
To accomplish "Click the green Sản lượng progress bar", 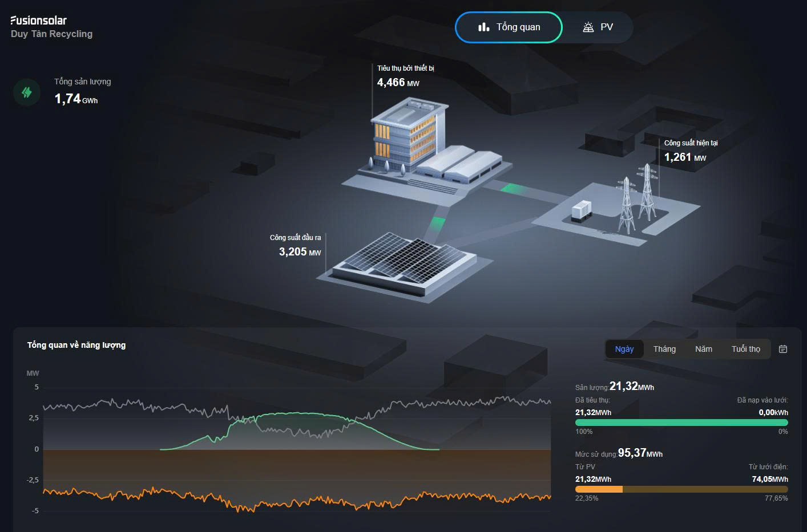I will (x=681, y=423).
